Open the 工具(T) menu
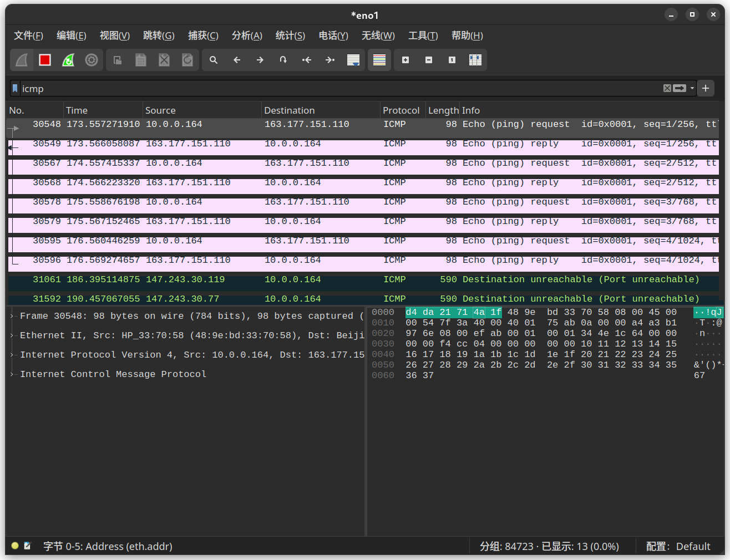The height and width of the screenshot is (560, 730). tap(423, 35)
